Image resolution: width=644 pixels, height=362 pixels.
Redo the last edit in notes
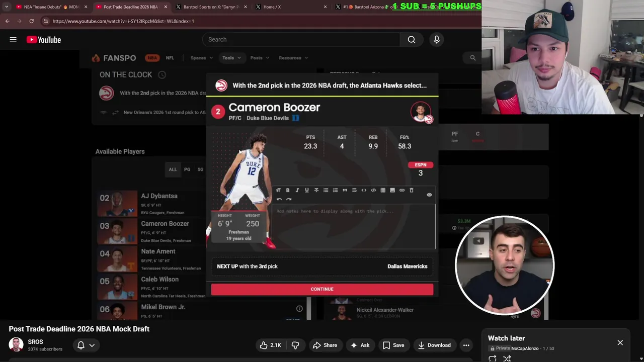tap(289, 200)
